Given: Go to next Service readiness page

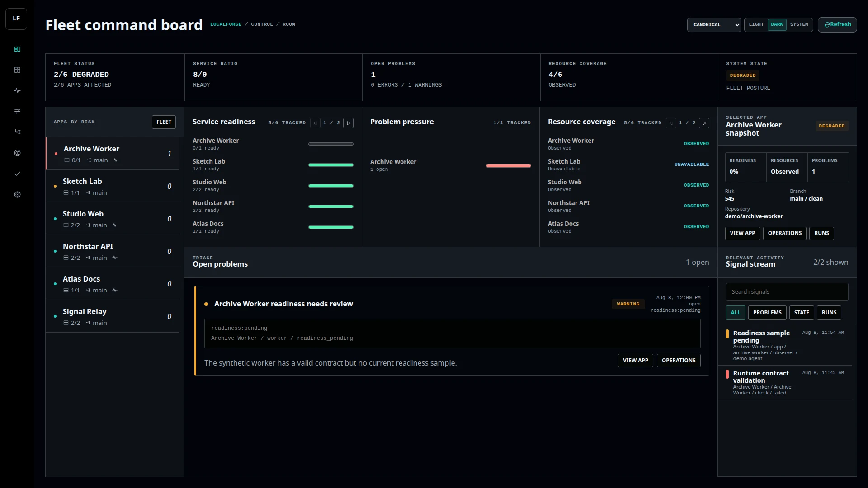Looking at the screenshot, I should (348, 123).
